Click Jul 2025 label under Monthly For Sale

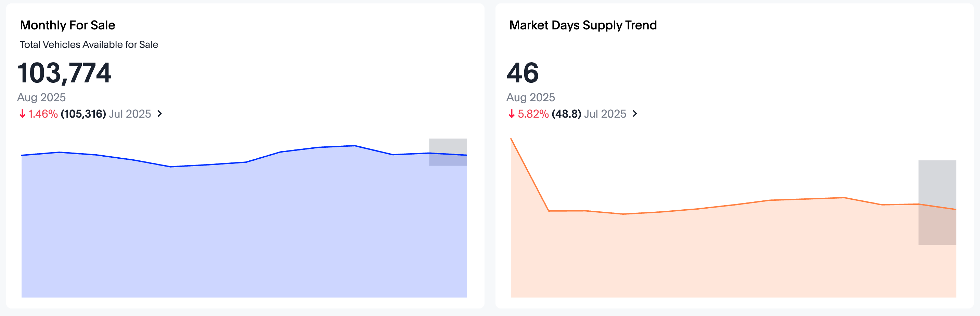(x=130, y=114)
